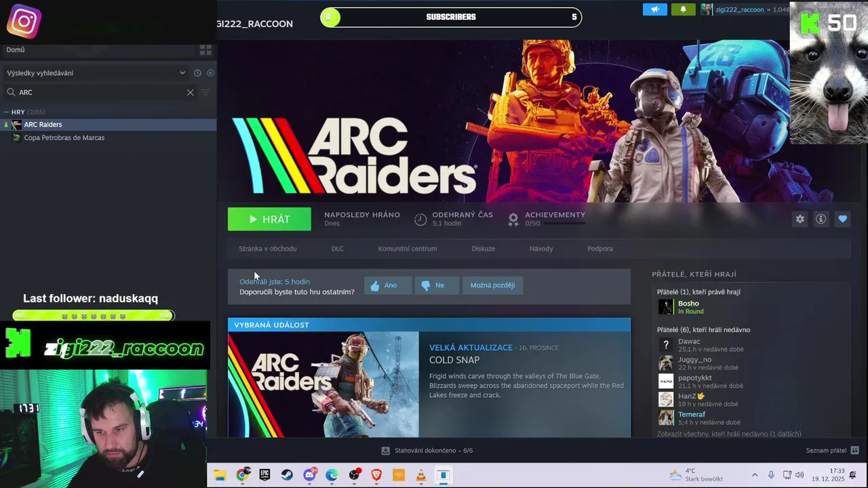Click Možná později button
868x488 pixels.
(493, 285)
